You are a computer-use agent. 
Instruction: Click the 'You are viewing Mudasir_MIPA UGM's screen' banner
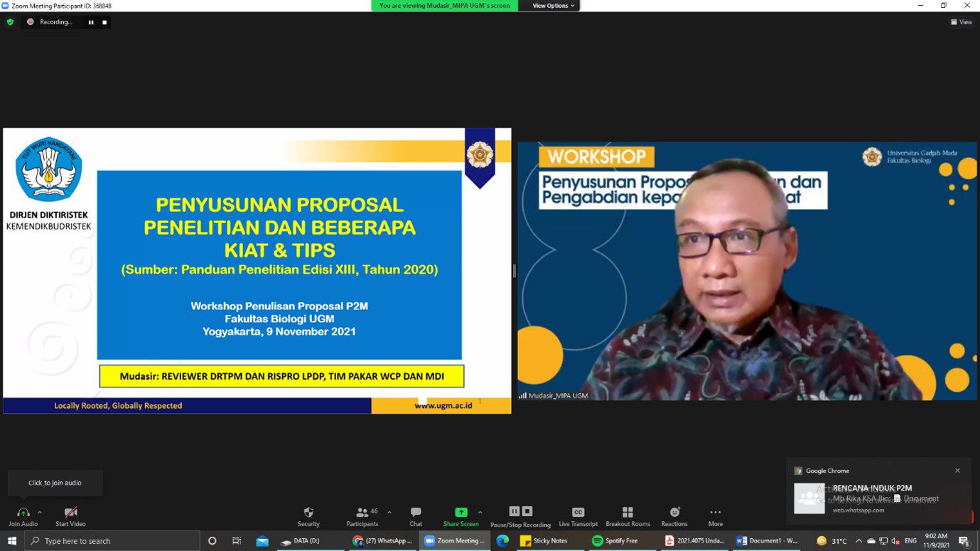pyautogui.click(x=444, y=6)
